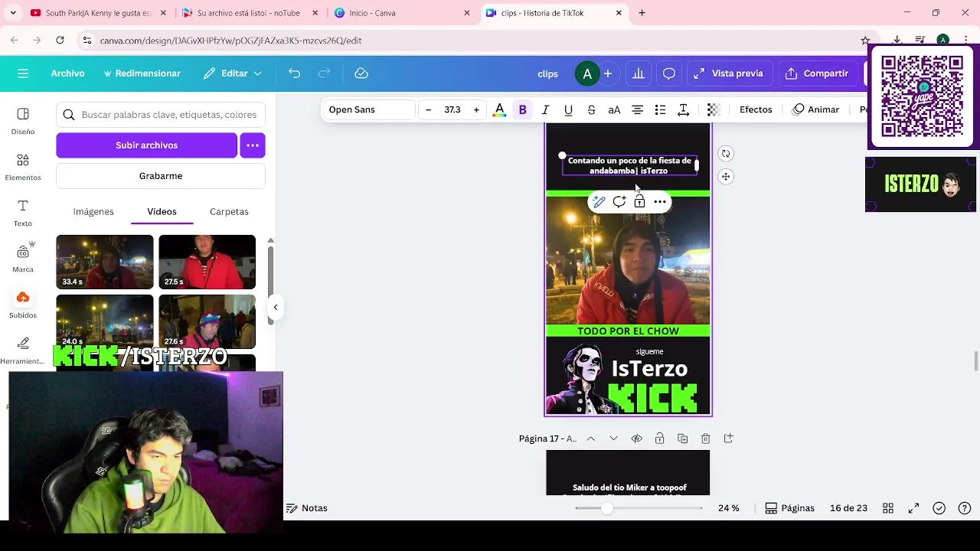Viewport: 980px width, 551px height.
Task: Move page 17 up with chevron
Action: [591, 439]
